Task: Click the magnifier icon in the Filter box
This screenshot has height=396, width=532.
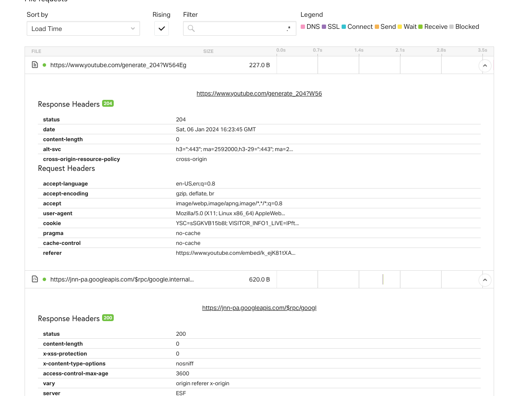Action: click(x=191, y=28)
